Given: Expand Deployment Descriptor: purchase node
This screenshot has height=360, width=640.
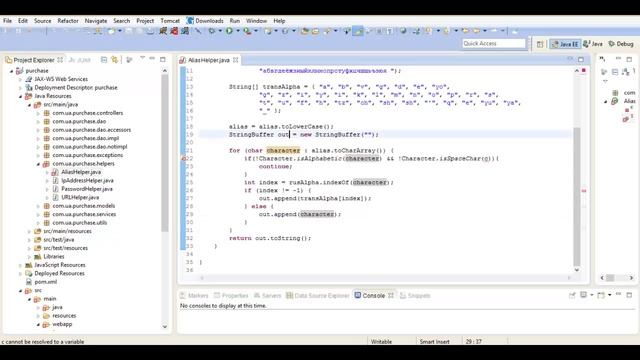Looking at the screenshot, I should [20, 88].
